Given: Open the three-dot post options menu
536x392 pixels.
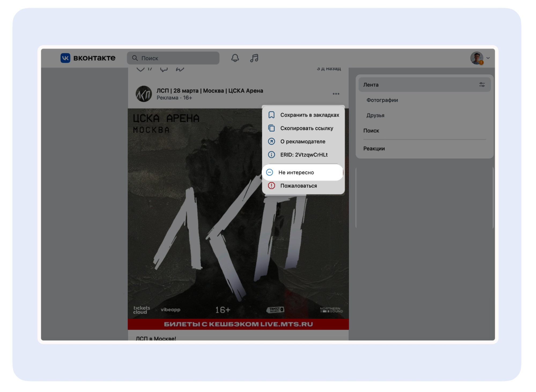Looking at the screenshot, I should (x=336, y=94).
